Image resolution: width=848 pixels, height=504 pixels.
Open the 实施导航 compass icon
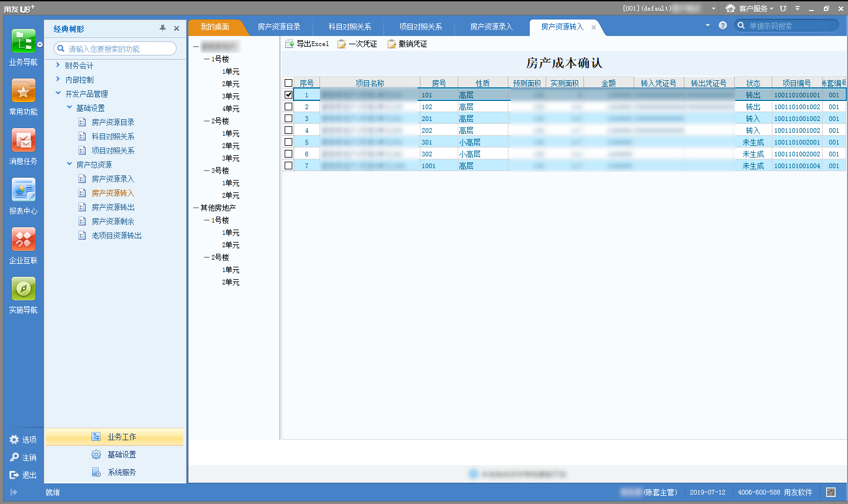coord(24,289)
